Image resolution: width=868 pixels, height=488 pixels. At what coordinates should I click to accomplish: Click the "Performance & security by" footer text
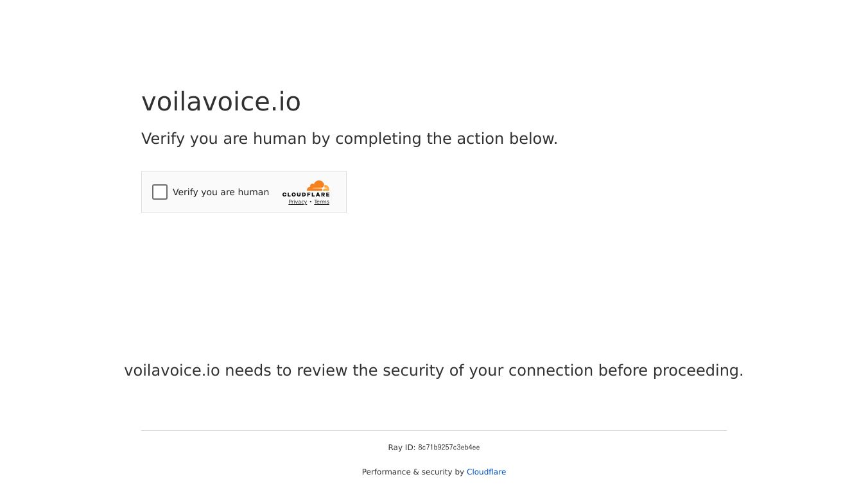(413, 472)
